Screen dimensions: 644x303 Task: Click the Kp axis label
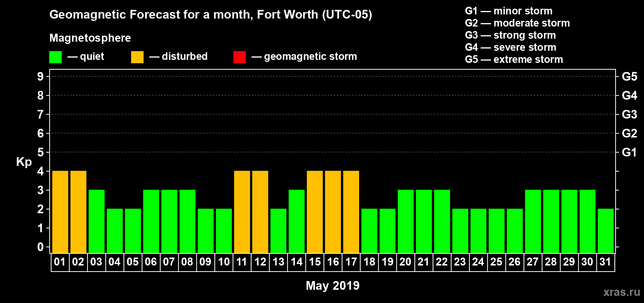point(24,162)
